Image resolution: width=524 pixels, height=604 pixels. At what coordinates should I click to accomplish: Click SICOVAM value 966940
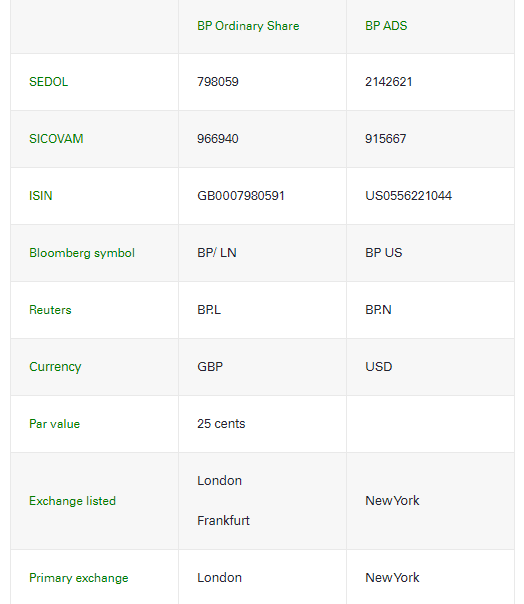[x=218, y=139]
